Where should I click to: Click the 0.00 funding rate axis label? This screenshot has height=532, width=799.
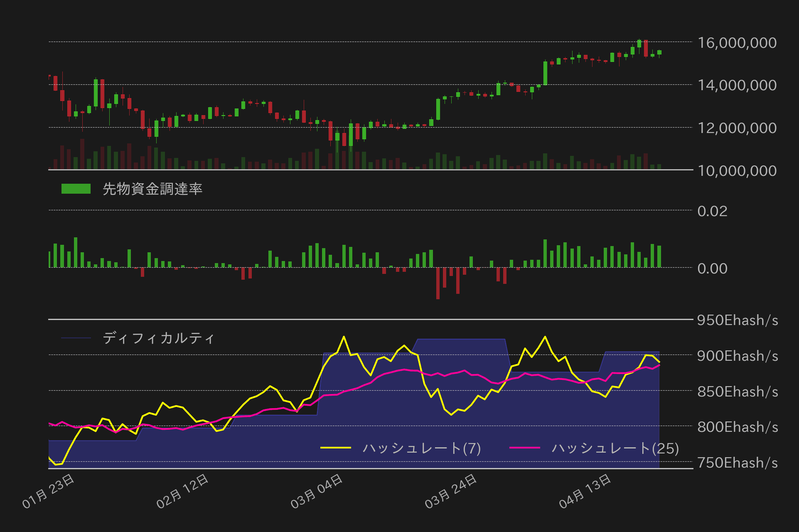click(712, 268)
